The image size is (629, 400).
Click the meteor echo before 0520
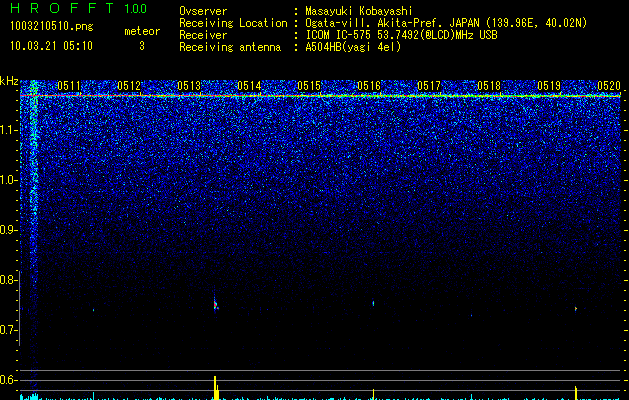[x=576, y=309]
